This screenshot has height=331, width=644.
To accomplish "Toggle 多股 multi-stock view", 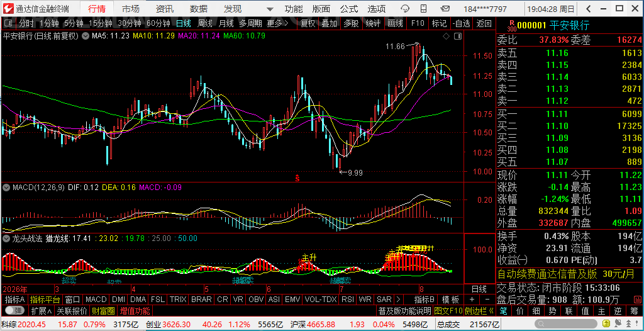I will [351, 23].
